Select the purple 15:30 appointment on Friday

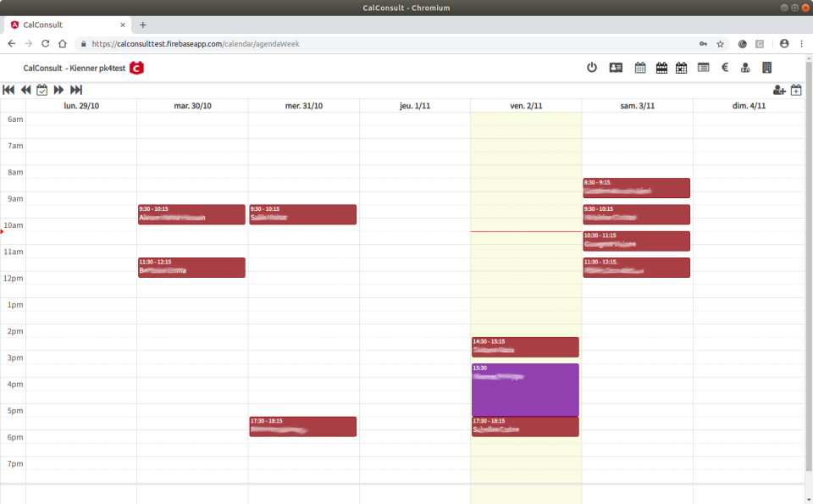tap(525, 390)
